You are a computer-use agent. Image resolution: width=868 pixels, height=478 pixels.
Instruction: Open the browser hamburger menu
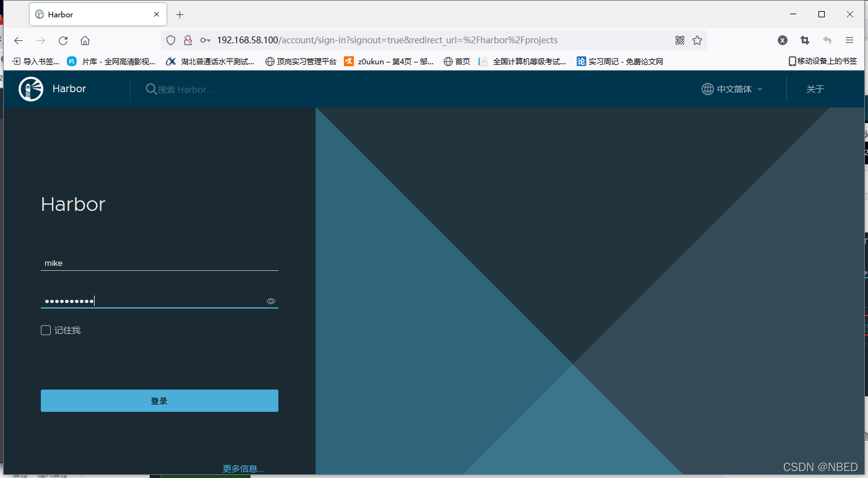(x=849, y=40)
